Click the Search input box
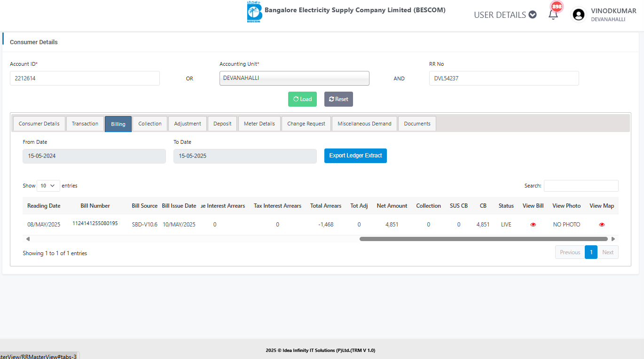This screenshot has height=359, width=644. point(581,186)
